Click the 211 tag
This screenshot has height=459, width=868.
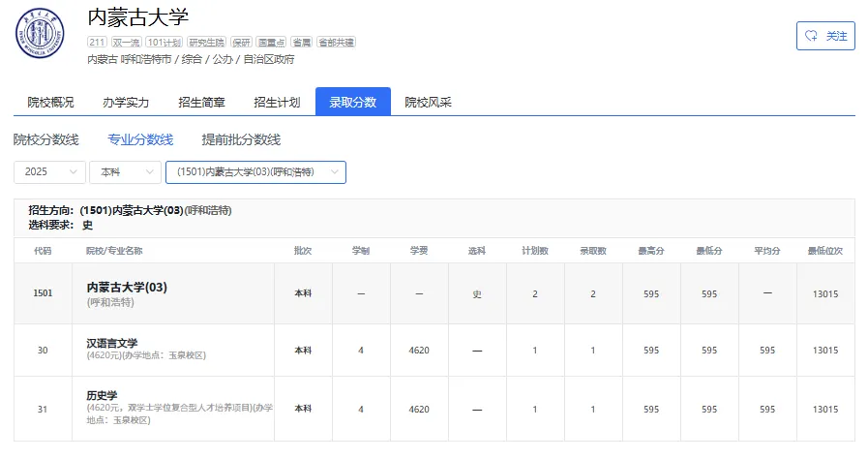[97, 42]
